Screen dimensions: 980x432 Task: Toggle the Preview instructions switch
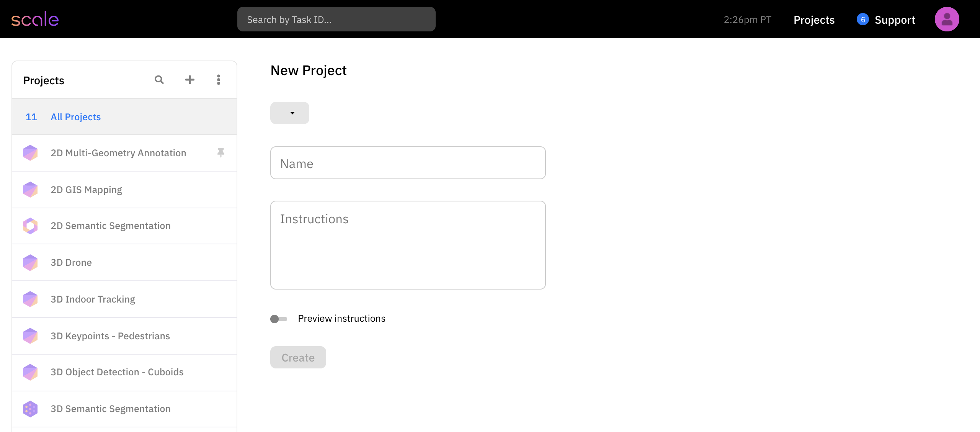pyautogui.click(x=279, y=319)
